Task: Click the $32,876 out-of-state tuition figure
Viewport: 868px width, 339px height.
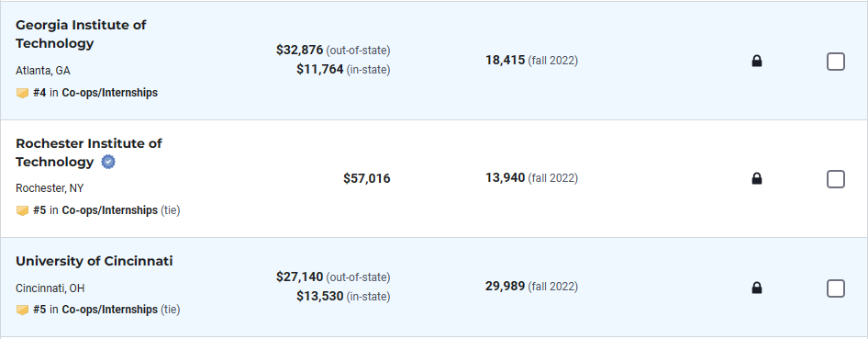Action: tap(299, 50)
